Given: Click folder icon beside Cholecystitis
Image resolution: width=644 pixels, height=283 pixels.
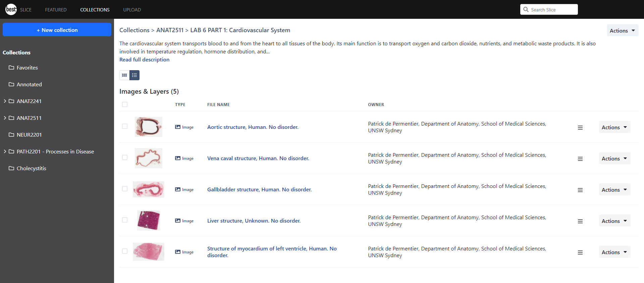Looking at the screenshot, I should tap(11, 168).
